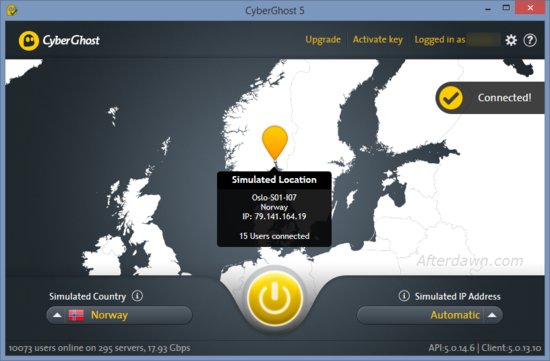The width and height of the screenshot is (550, 361).
Task: Click the Norway flag icon
Action: [76, 315]
